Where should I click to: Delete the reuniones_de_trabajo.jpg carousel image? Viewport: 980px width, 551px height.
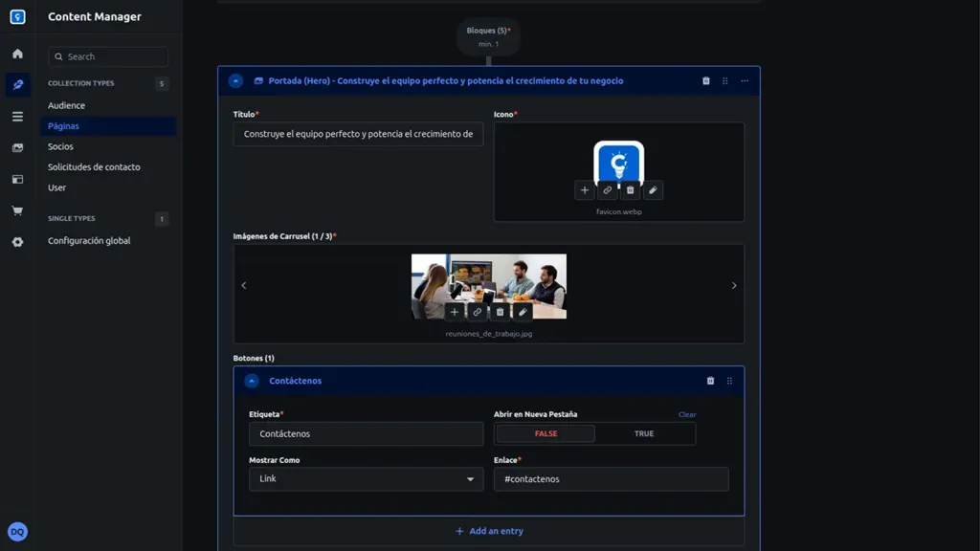[x=500, y=312]
